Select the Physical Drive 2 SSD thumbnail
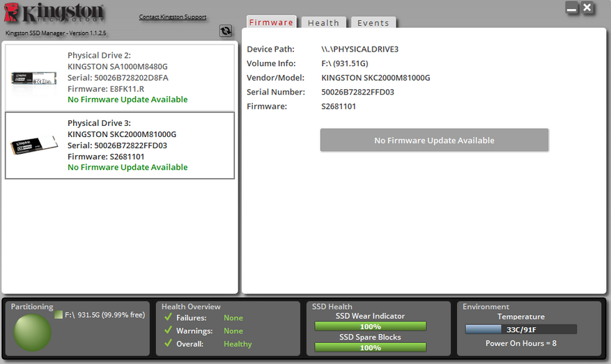Screen dimensions: 611x364 (x=35, y=77)
